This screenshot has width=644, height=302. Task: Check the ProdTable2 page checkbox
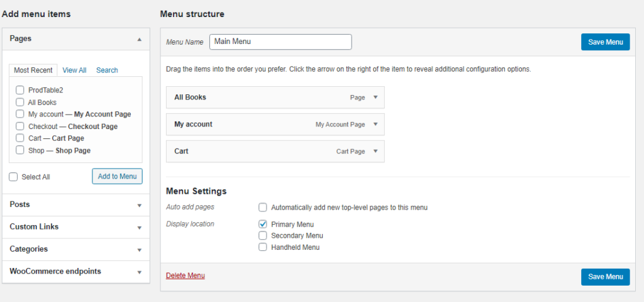point(19,90)
